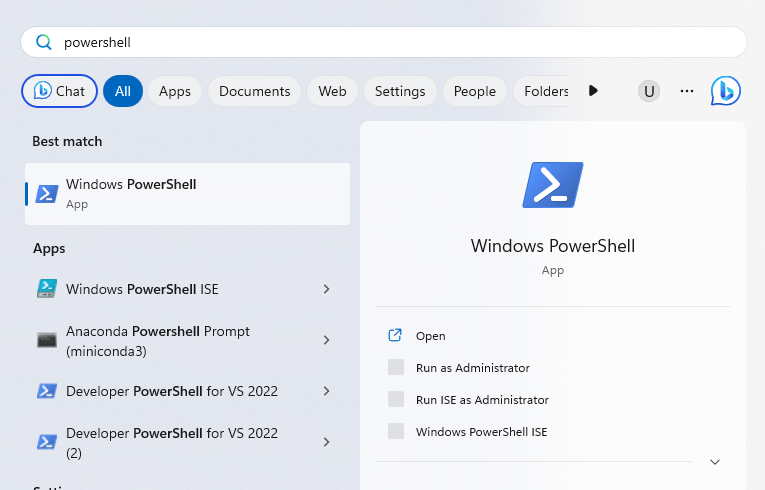The height and width of the screenshot is (490, 765).
Task: Click the Open external-link icon
Action: click(395, 335)
